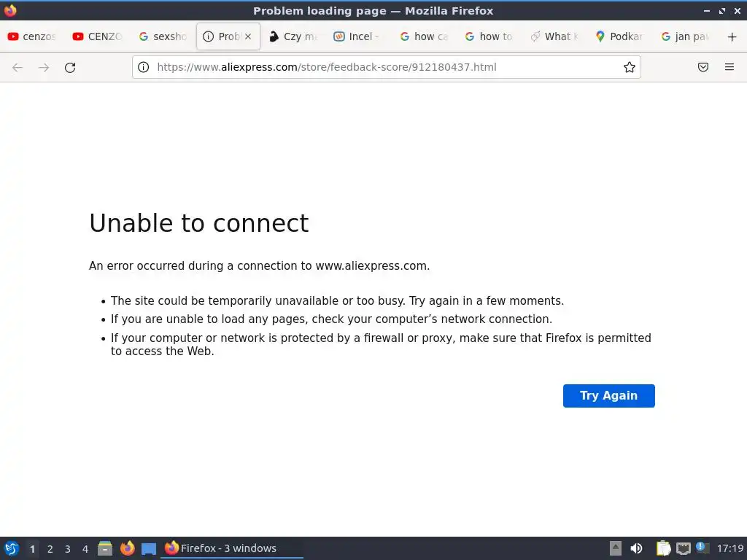Open the Save to Pocket icon
This screenshot has height=560, width=747.
click(703, 67)
